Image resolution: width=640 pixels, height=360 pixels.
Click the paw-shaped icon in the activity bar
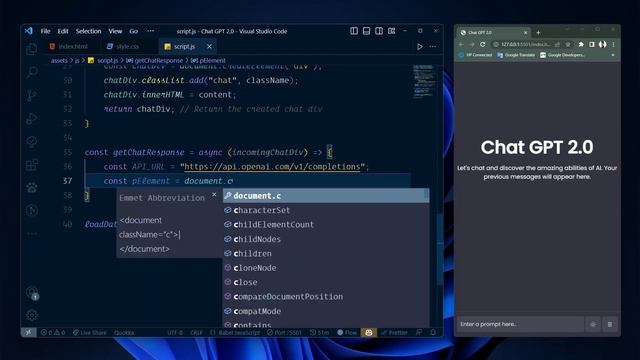point(32,187)
